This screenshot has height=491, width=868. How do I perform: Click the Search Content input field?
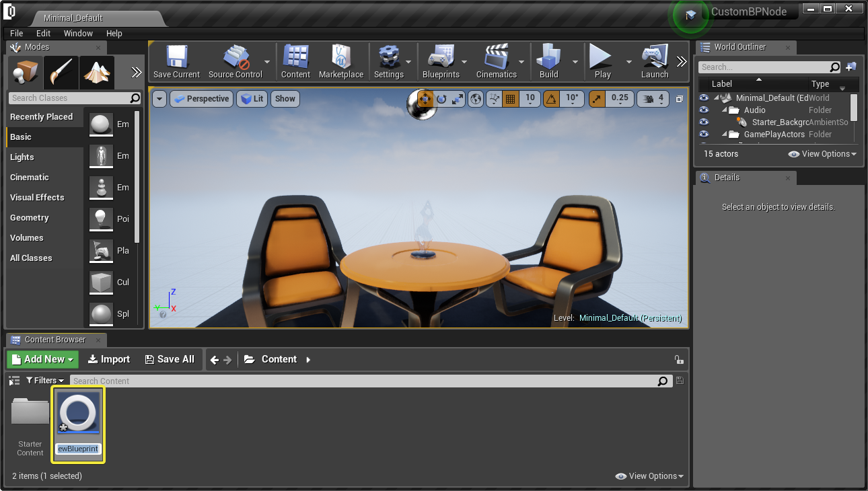pos(363,381)
